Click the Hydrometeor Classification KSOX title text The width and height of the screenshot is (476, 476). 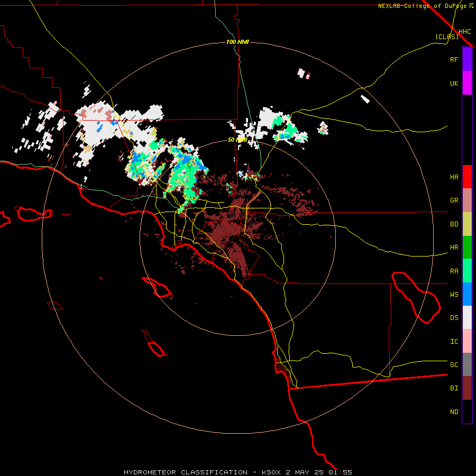(237, 472)
